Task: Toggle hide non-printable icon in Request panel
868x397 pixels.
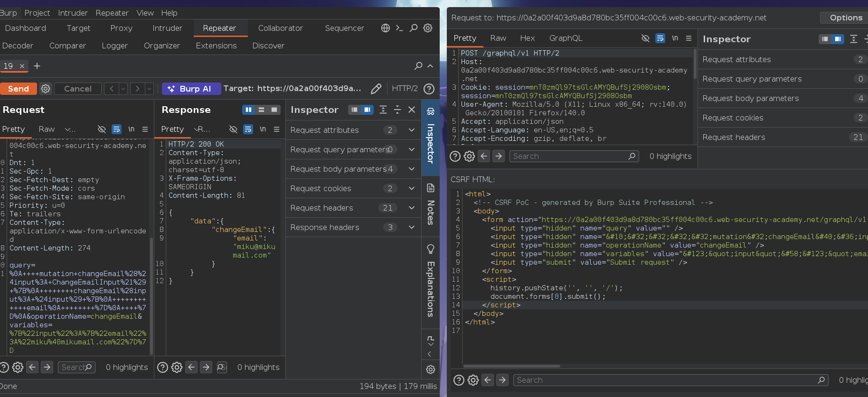Action: (x=102, y=129)
